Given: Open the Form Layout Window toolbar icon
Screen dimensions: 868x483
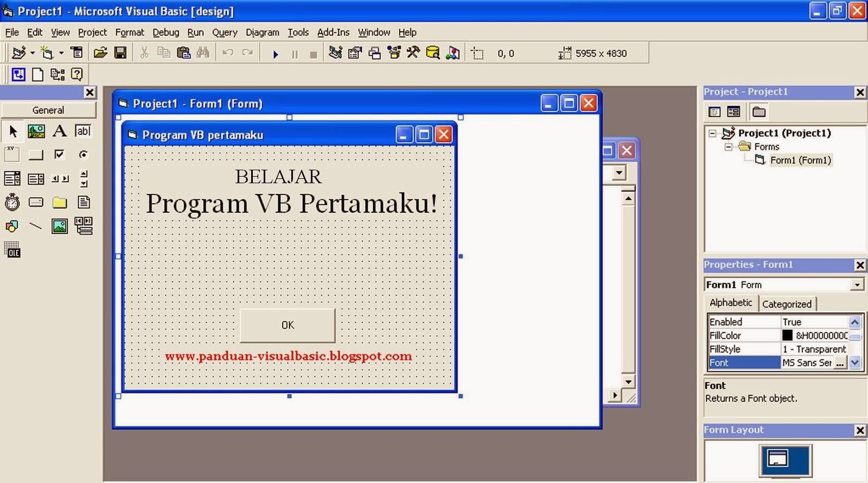Looking at the screenshot, I should click(375, 53).
